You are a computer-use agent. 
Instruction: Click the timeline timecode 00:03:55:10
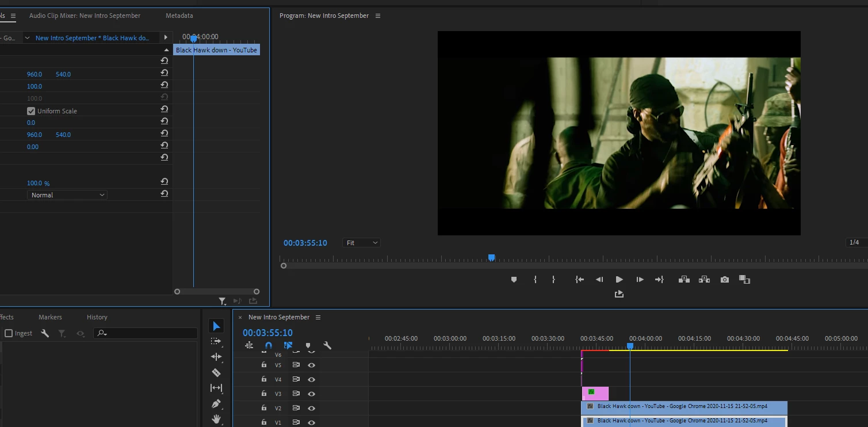[x=267, y=333]
